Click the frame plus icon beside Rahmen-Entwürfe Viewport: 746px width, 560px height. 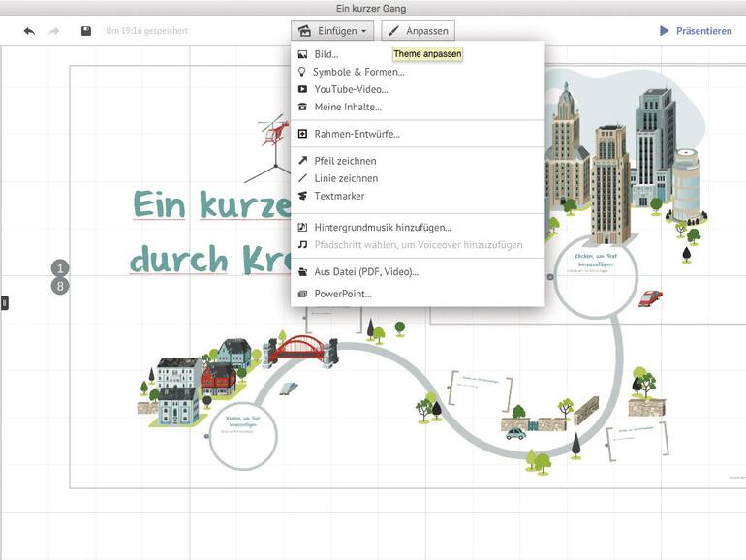302,134
